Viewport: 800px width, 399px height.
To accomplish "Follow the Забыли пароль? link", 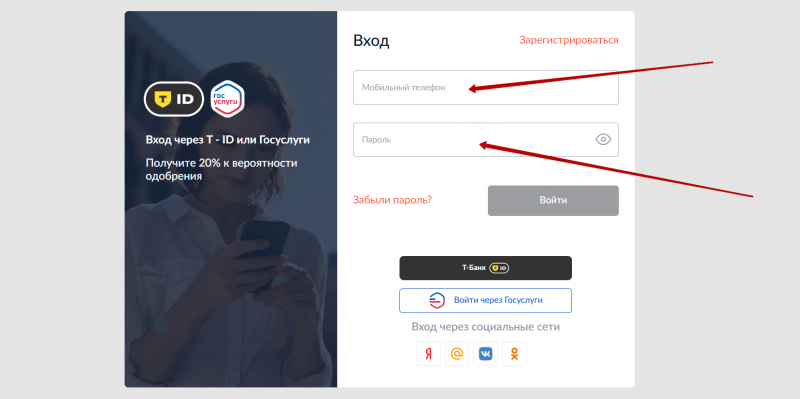I will [x=392, y=200].
